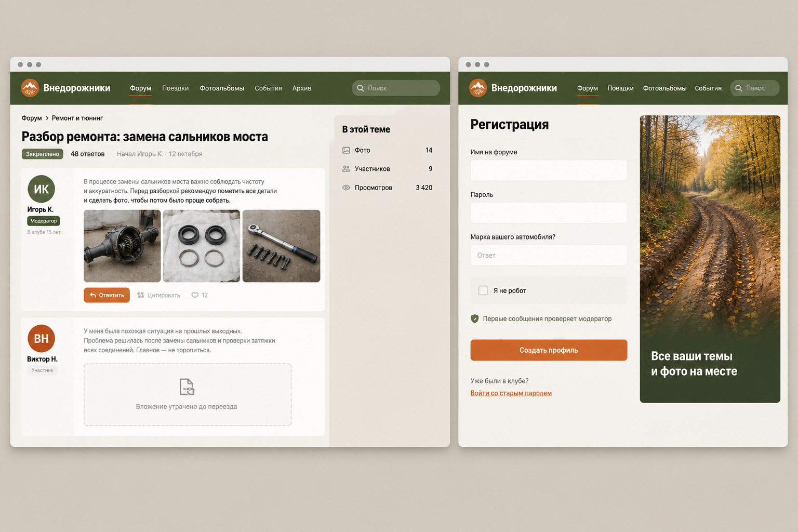Click the Просмотров eye icon
The image size is (798, 532).
(346, 188)
